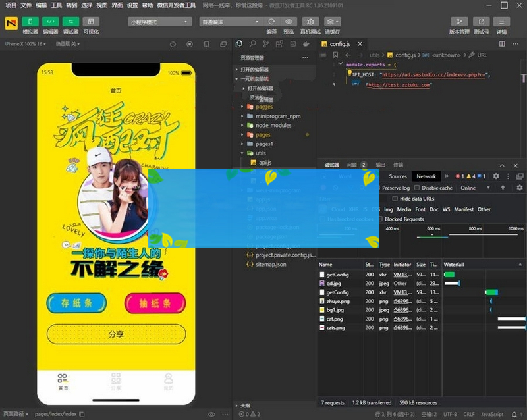527x420 pixels.
Task: Expand the node_modules folder
Action: (x=273, y=125)
